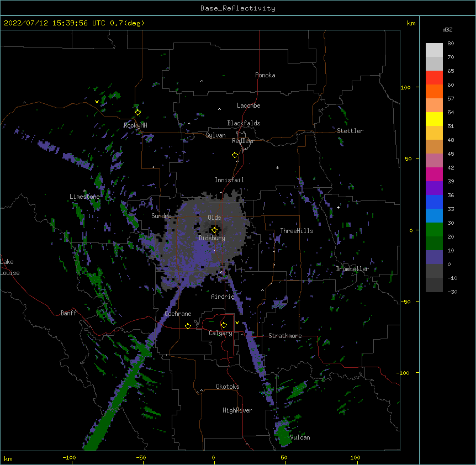Pick the light gray 70–80 dBZ legend swatch
The width and height of the screenshot is (476, 465).
434,50
